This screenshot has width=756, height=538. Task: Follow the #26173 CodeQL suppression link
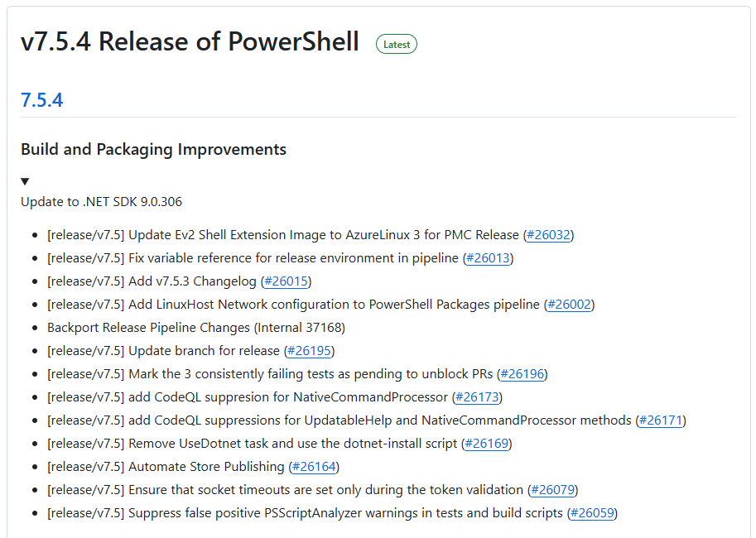(477, 397)
